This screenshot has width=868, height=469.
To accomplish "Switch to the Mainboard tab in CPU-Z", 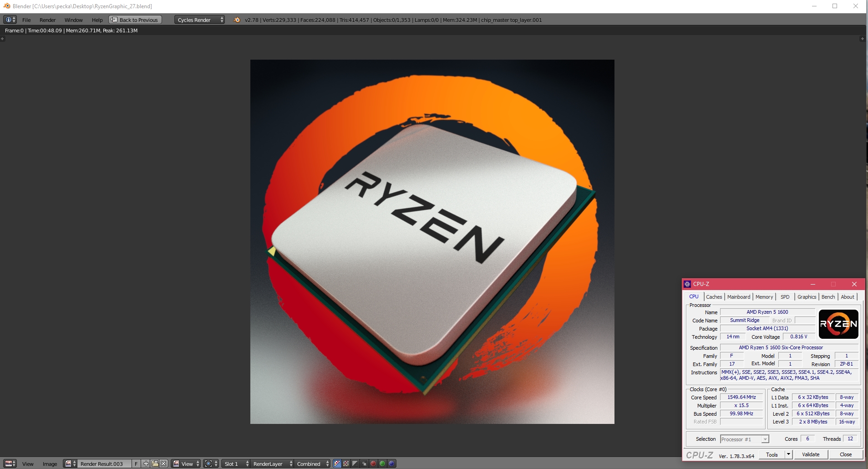I will 738,297.
